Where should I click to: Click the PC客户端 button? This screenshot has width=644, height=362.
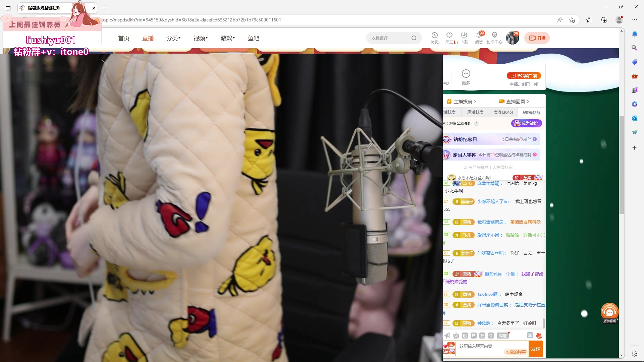tap(524, 76)
